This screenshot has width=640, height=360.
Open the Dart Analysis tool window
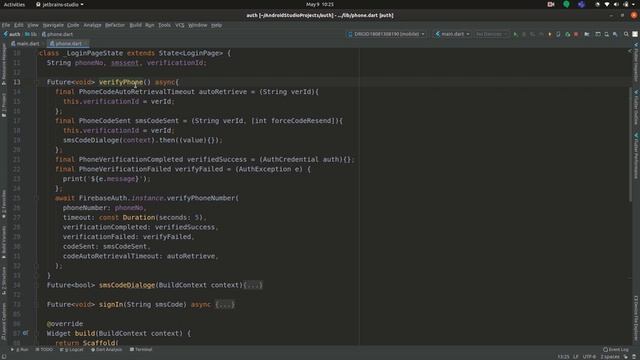(x=107, y=349)
